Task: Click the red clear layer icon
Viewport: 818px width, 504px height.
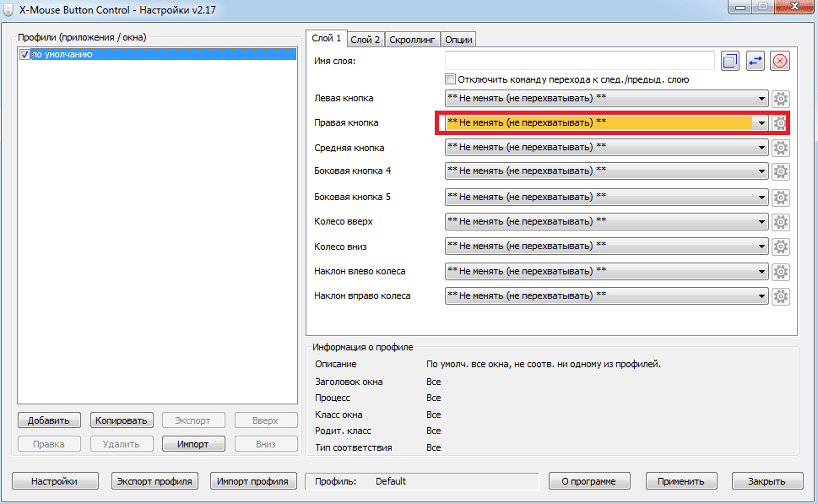Action: 779,60
